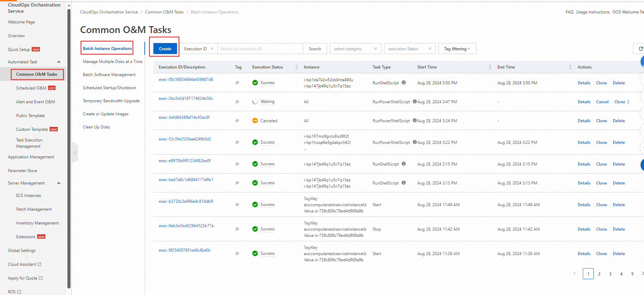Open the execution Status dropdown
Screen dimensions: 644x295
point(410,49)
